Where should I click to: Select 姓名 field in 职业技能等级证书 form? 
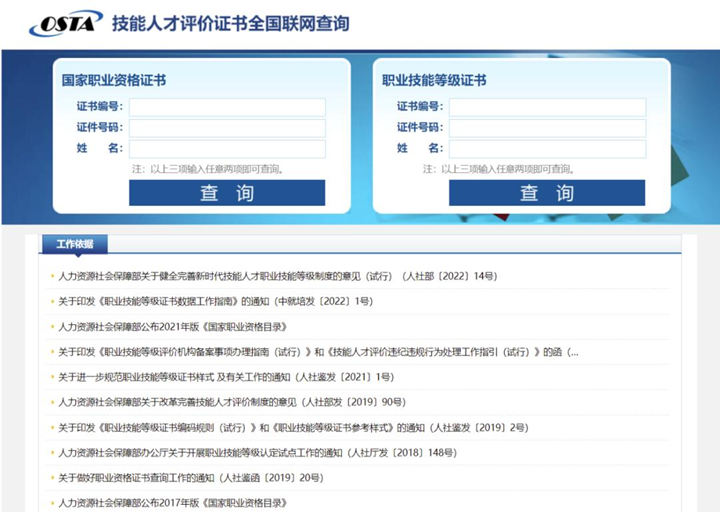pos(547,149)
